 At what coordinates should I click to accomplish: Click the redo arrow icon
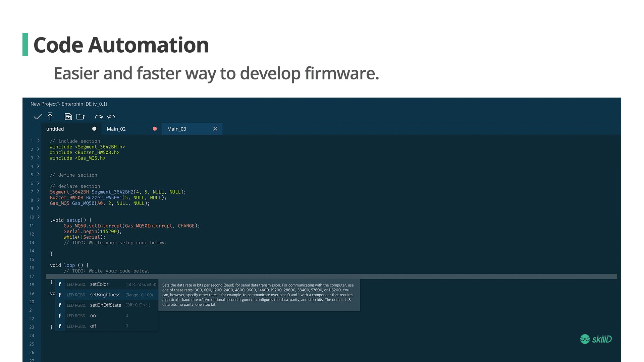(x=99, y=117)
